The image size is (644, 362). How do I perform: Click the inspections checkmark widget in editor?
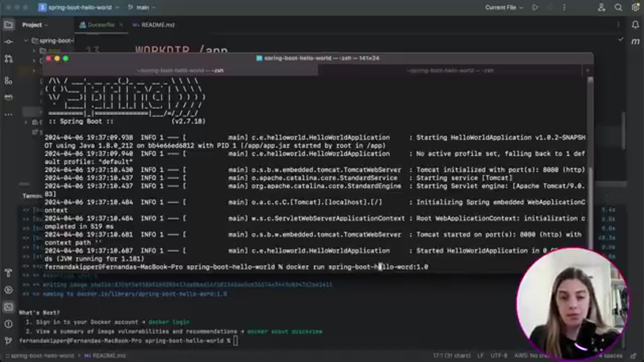(621, 39)
